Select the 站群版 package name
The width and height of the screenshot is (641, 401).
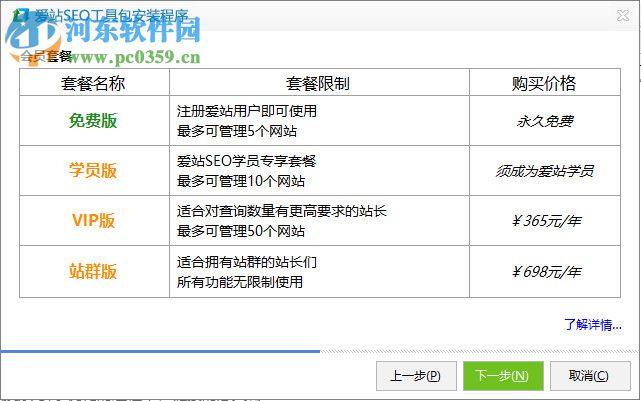[93, 271]
